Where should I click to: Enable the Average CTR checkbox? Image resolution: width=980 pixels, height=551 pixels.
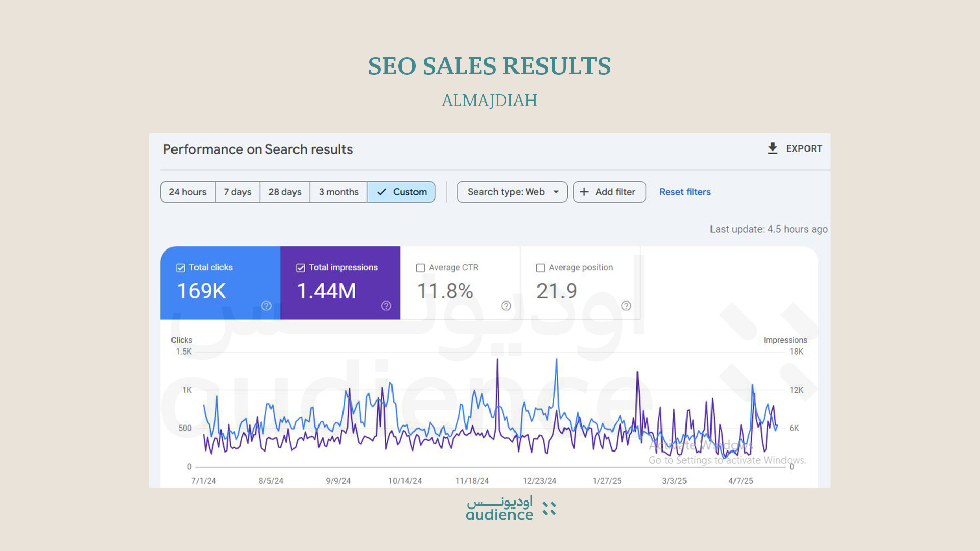[421, 268]
